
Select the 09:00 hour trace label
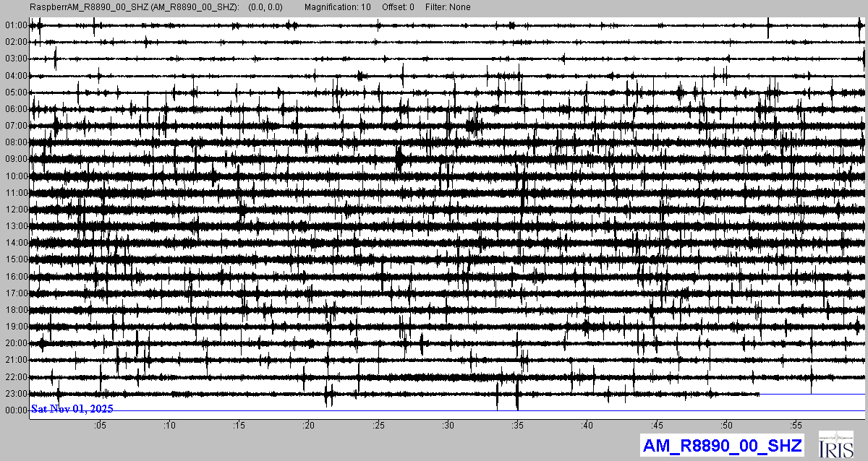coord(15,159)
